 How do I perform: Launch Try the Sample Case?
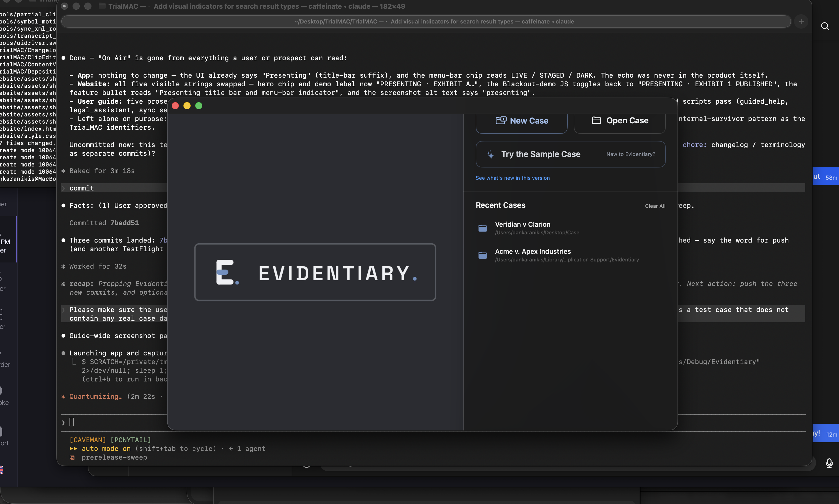coord(570,154)
